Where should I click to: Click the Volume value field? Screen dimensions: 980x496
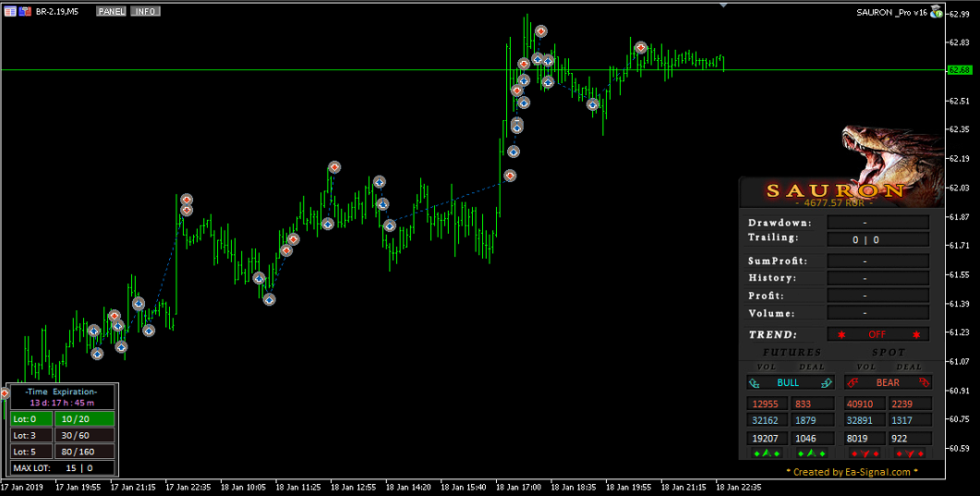coord(878,313)
